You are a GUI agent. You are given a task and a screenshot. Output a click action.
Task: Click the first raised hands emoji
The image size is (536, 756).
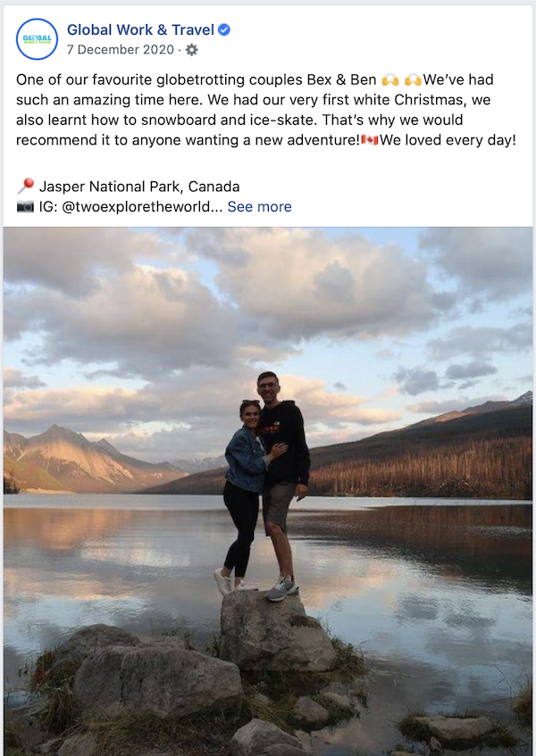pos(389,79)
